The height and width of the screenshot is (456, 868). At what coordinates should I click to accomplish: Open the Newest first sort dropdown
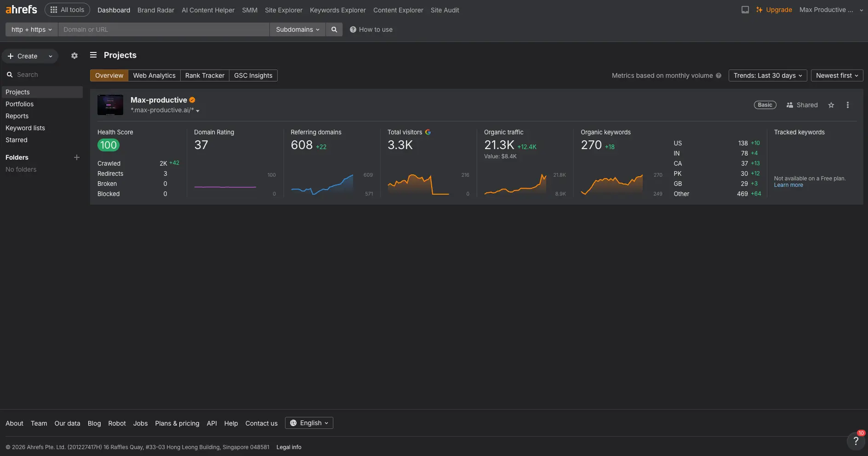coord(837,75)
